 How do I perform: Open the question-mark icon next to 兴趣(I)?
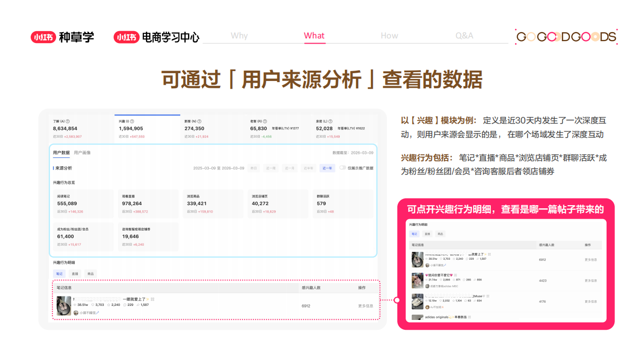(133, 120)
